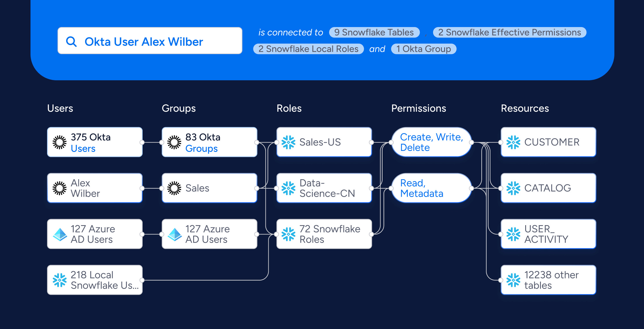Click the search magnifier icon
The width and height of the screenshot is (644, 329).
point(71,42)
